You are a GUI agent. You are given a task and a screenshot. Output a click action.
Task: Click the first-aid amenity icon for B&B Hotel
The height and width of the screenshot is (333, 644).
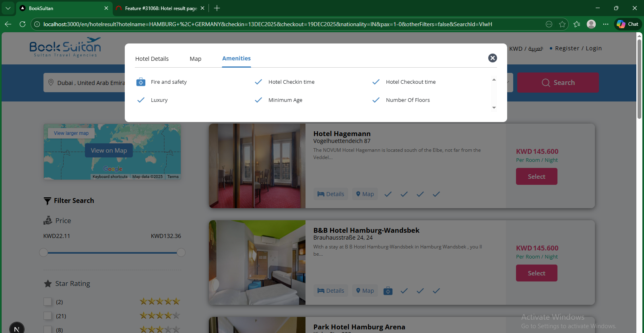click(x=388, y=291)
